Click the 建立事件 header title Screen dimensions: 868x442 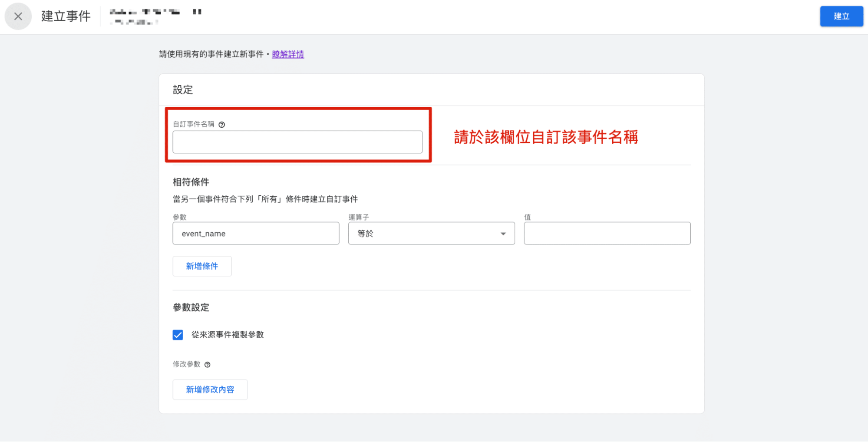pos(66,16)
